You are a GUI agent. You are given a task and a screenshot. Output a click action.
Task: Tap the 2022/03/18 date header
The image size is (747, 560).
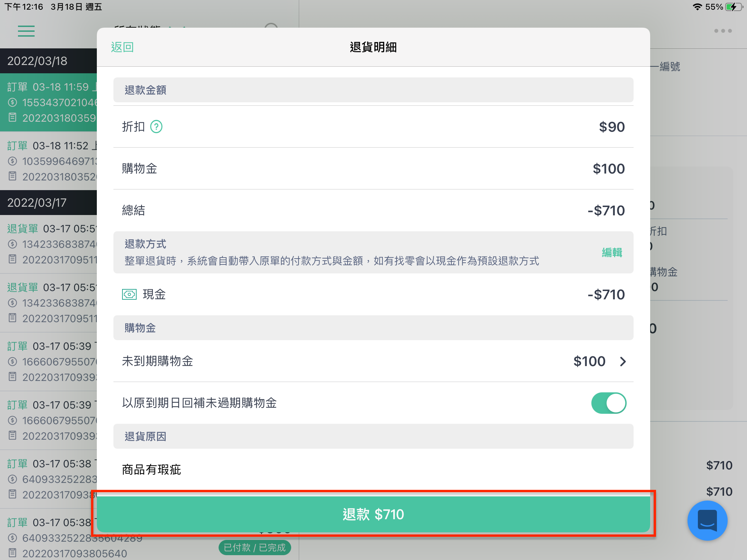pos(48,61)
